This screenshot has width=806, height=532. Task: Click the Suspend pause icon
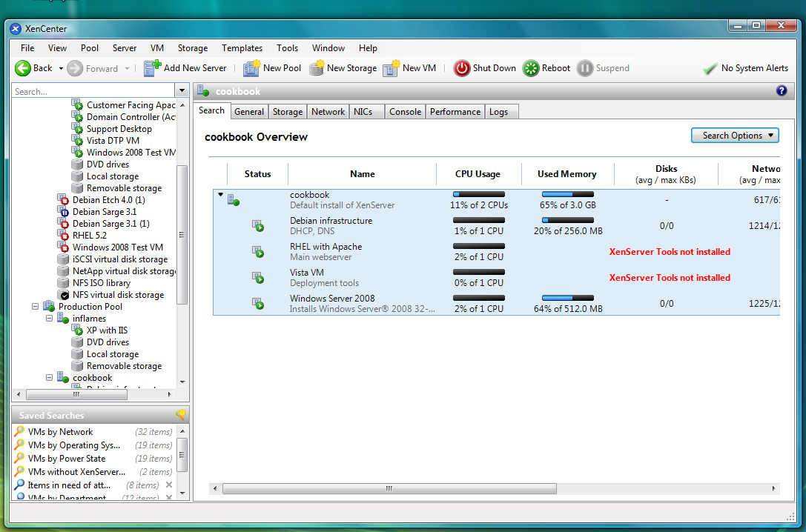[x=584, y=68]
